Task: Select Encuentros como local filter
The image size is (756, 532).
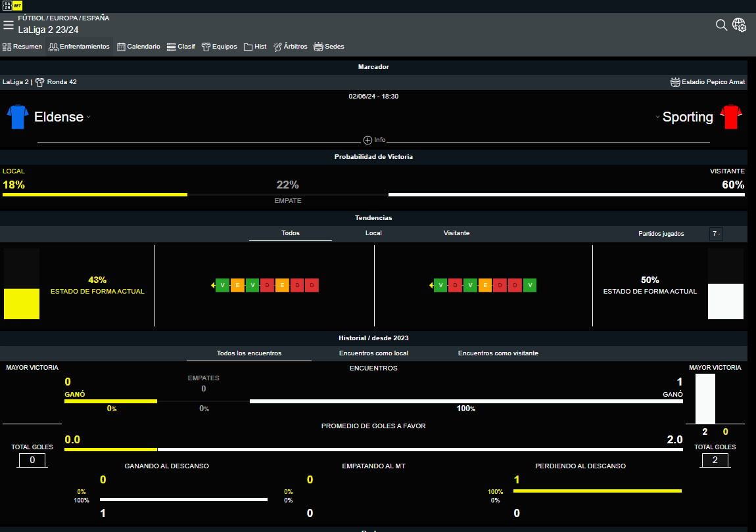Action: click(x=373, y=353)
